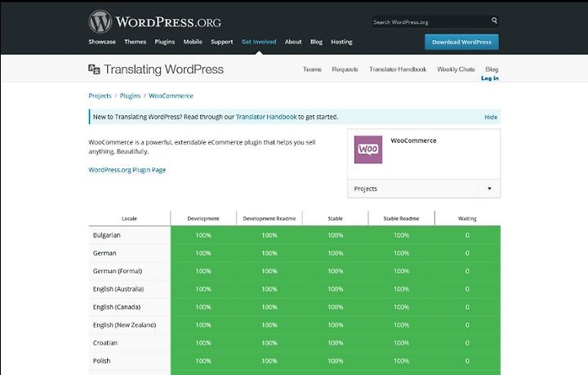This screenshot has height=375, width=588.
Task: Open the Support menu item
Action: click(221, 42)
